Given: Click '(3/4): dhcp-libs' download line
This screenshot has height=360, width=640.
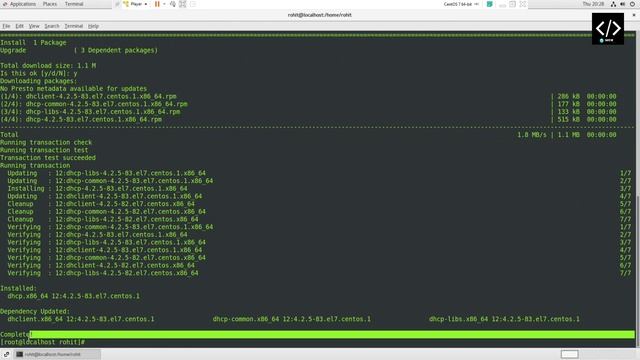Looking at the screenshot, I should [x=90, y=112].
